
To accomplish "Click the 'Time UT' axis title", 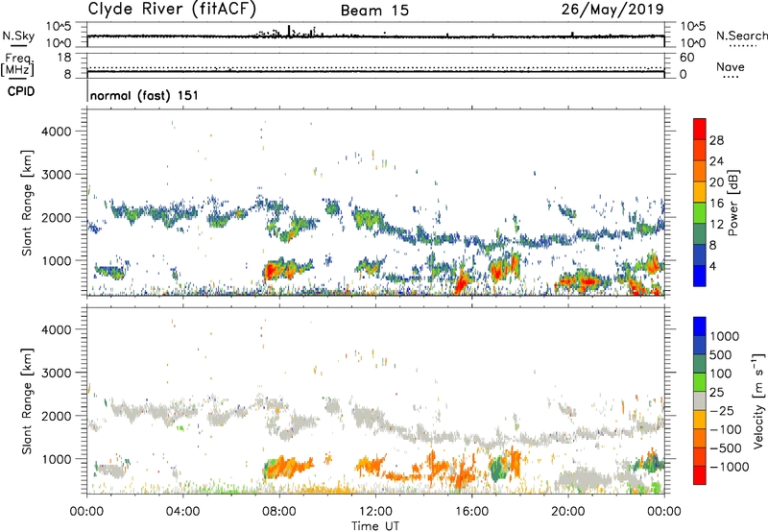I will point(375,526).
